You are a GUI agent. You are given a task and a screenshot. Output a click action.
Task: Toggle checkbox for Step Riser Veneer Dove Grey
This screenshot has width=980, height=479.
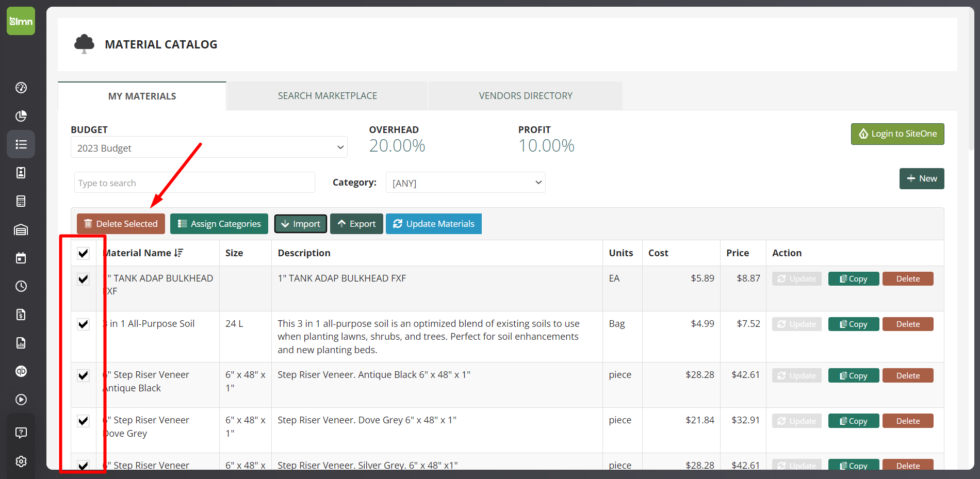point(83,421)
